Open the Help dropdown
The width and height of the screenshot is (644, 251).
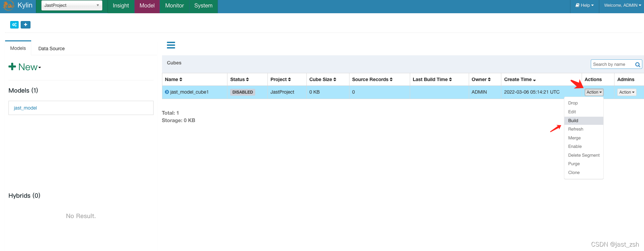click(x=585, y=5)
